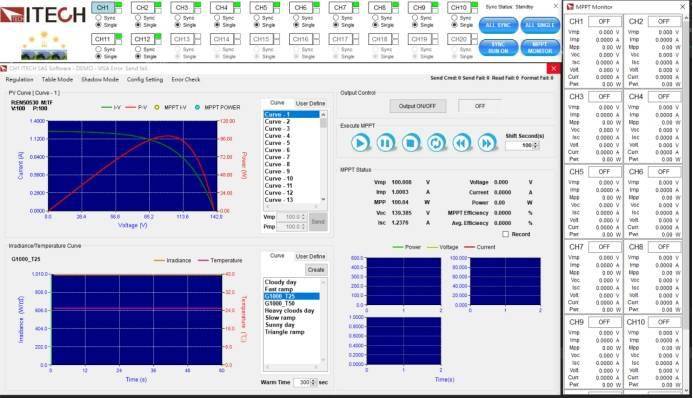Click the loop/repeat icon in Execute MPPT

click(x=436, y=143)
